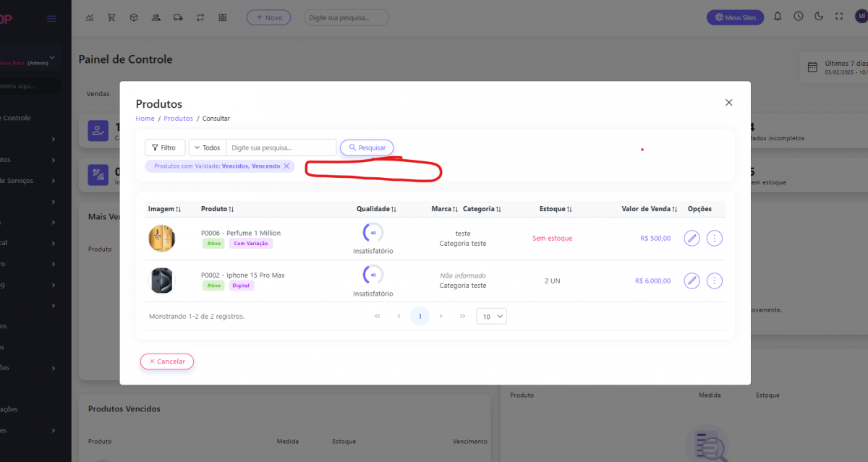The image size is (868, 462).
Task: Click the Perfume 1 Million product thumbnail
Action: click(161, 238)
